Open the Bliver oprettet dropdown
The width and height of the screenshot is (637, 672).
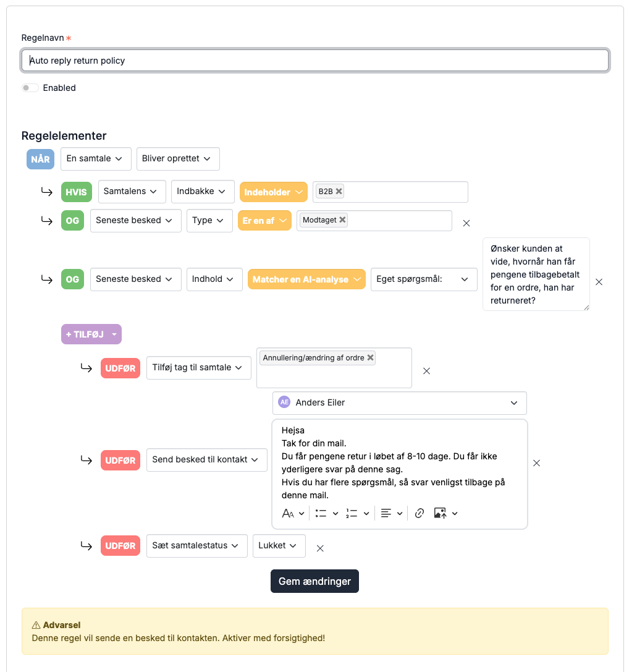click(x=178, y=158)
